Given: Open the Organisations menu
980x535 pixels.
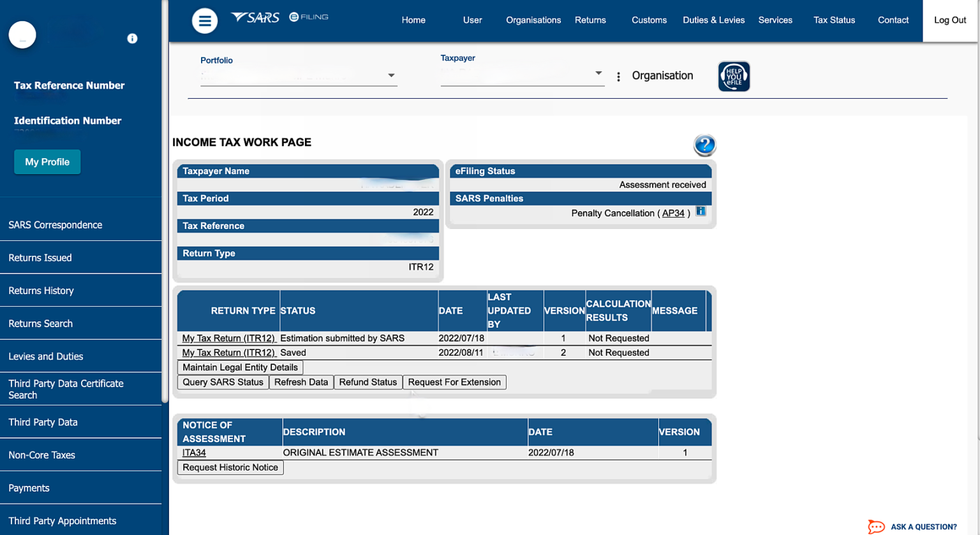Looking at the screenshot, I should pos(533,20).
